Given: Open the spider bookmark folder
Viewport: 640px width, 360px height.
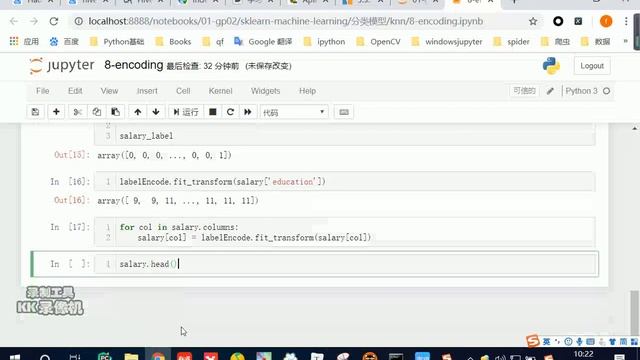Looking at the screenshot, I should (x=511, y=41).
